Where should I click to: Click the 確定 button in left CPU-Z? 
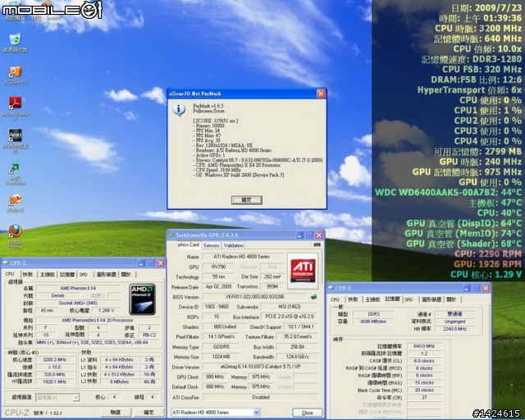148,413
